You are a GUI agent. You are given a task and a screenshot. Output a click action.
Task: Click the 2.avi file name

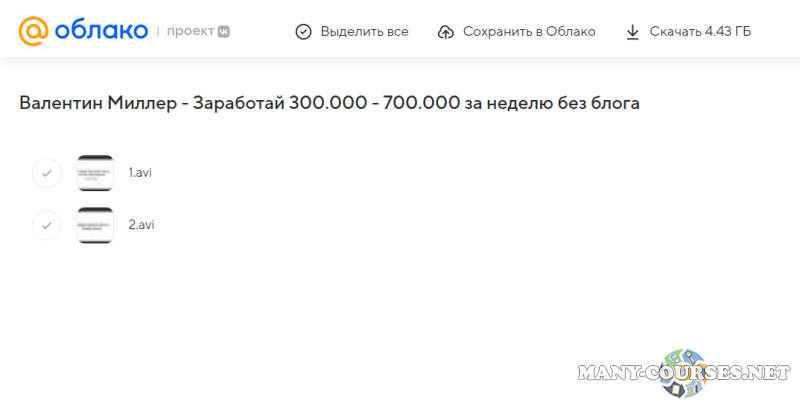tap(141, 224)
